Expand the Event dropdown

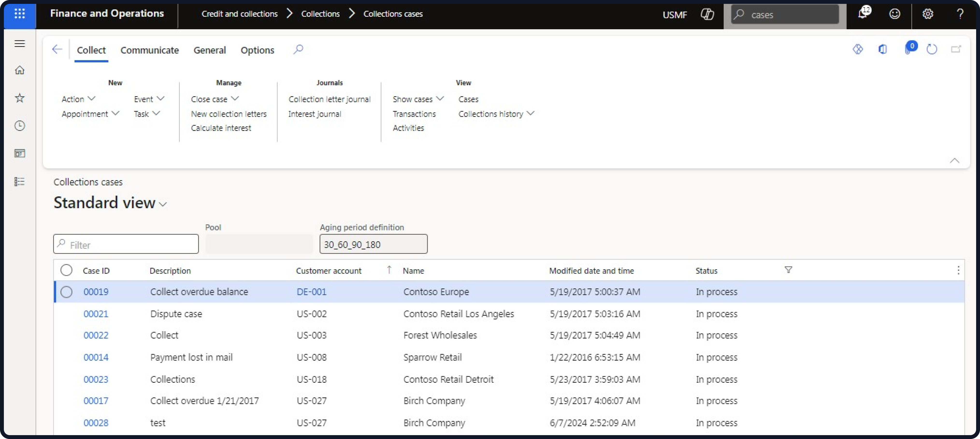click(x=149, y=99)
